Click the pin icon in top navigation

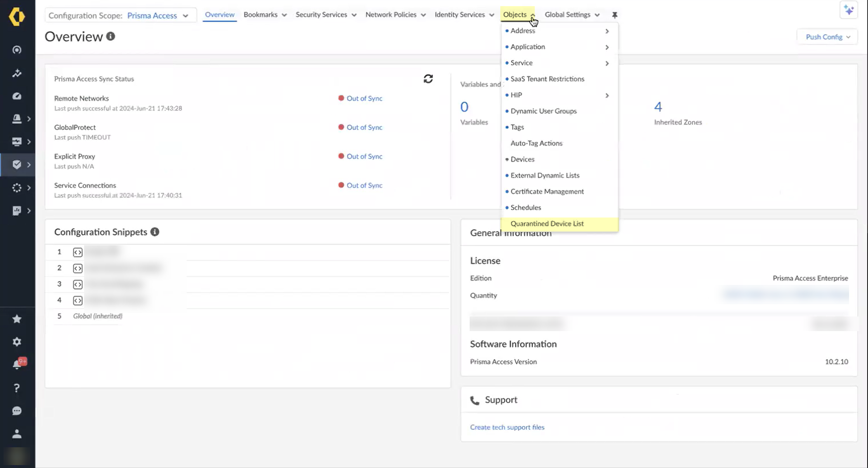coord(614,15)
